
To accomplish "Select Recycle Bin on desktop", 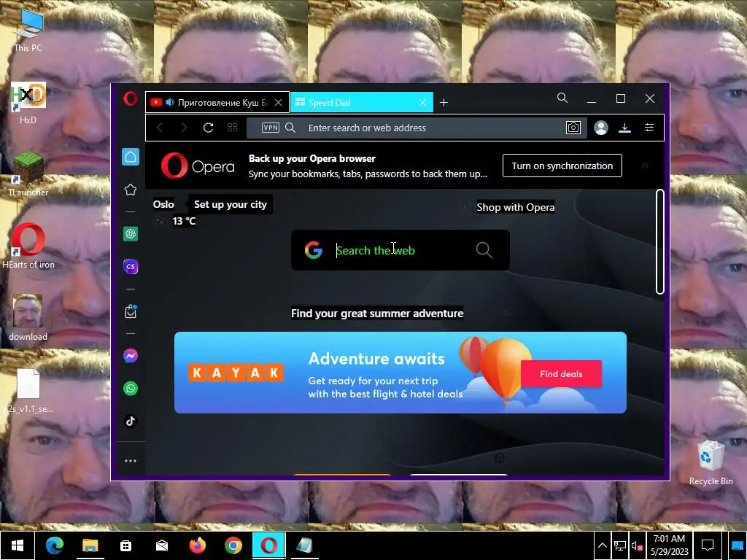I will coord(711,462).
